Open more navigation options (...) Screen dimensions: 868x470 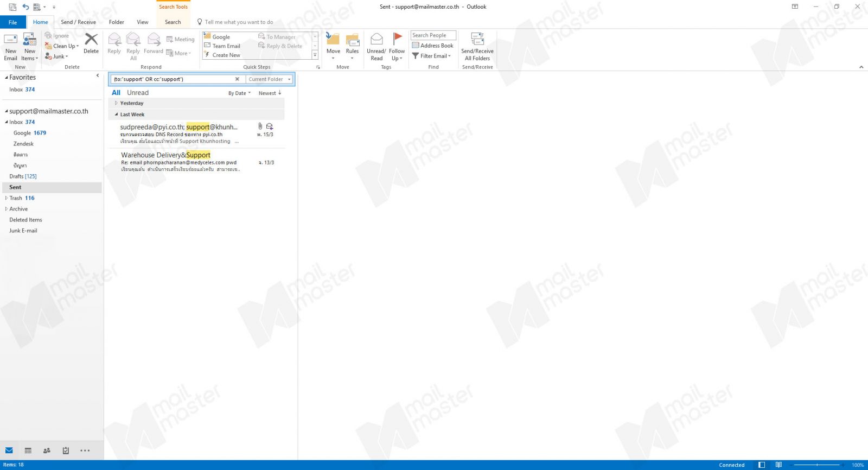pyautogui.click(x=85, y=450)
